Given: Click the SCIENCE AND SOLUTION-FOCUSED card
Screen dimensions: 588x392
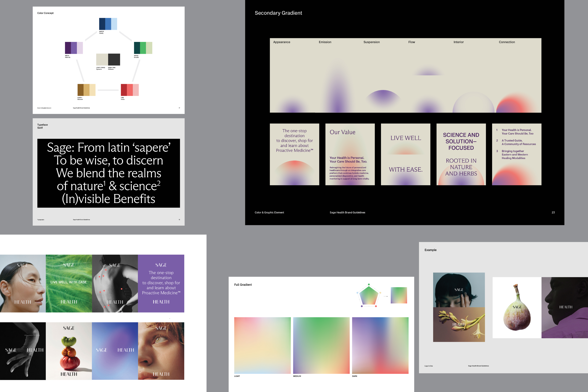Looking at the screenshot, I should (461, 154).
